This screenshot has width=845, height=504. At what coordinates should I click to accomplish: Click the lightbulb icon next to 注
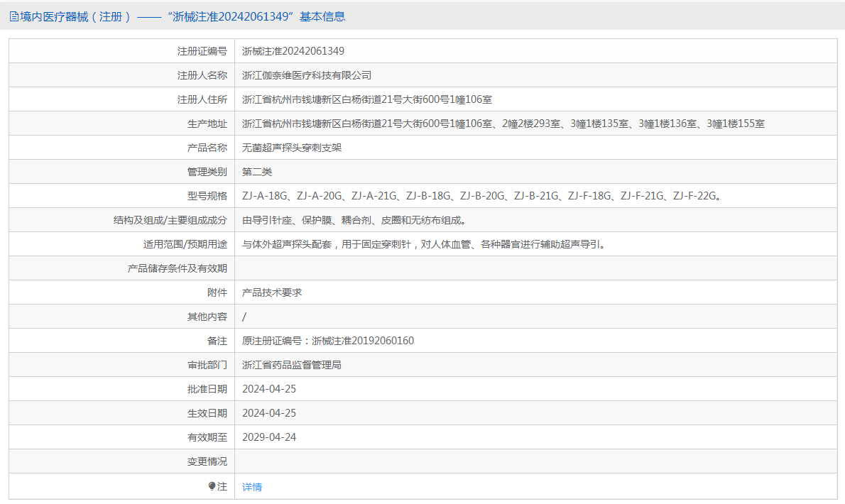click(212, 486)
